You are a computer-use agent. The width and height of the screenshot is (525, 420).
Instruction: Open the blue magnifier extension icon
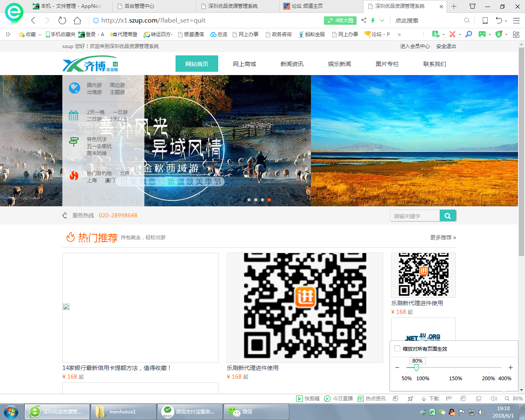[469, 34]
